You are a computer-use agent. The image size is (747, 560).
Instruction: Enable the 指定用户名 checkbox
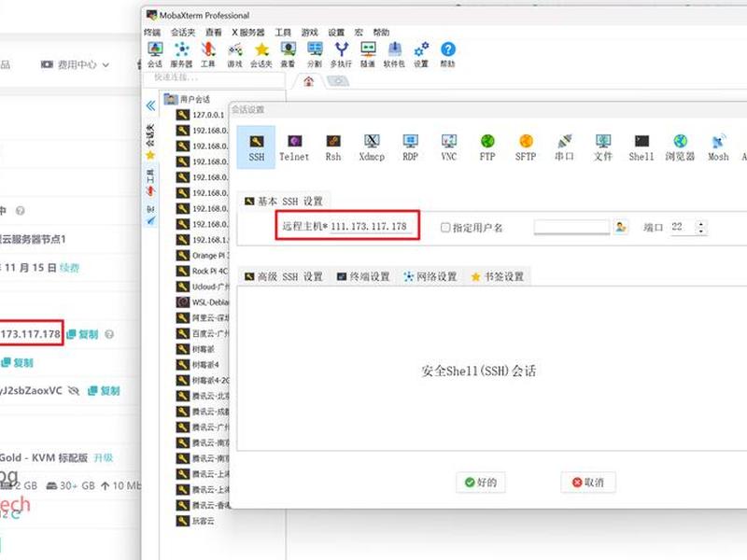pyautogui.click(x=445, y=228)
